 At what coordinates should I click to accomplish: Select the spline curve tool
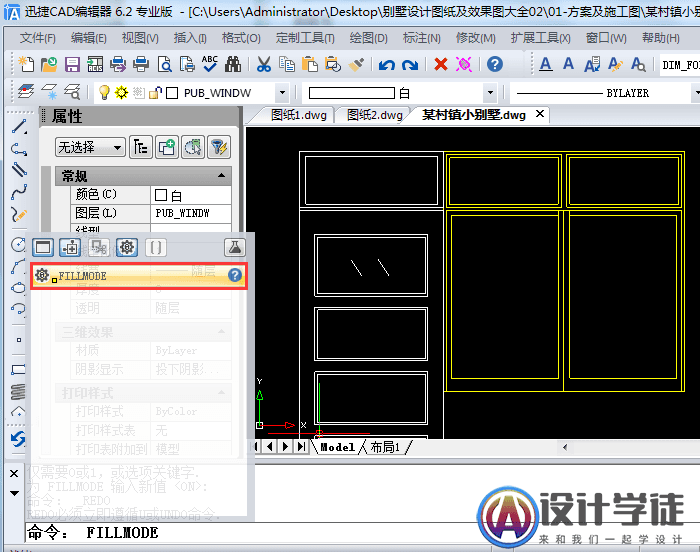click(19, 192)
